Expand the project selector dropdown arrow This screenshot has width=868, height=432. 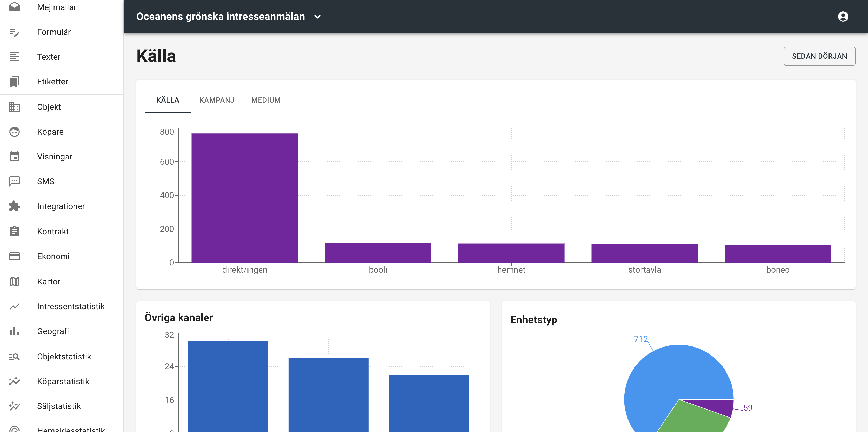point(317,17)
